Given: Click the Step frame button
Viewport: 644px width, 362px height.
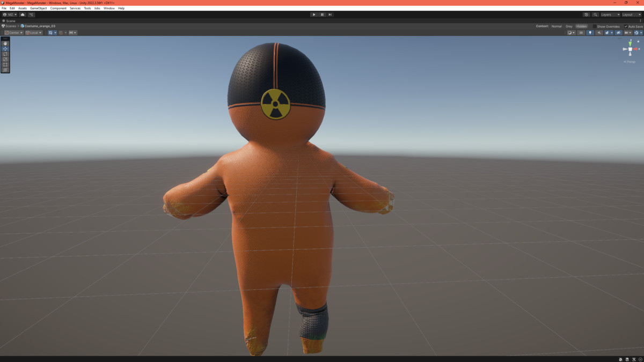Looking at the screenshot, I should point(330,14).
